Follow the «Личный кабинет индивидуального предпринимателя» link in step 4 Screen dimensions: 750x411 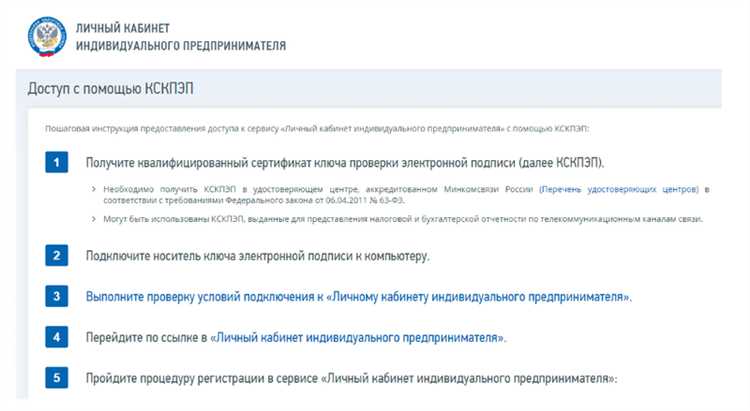pyautogui.click(x=358, y=338)
